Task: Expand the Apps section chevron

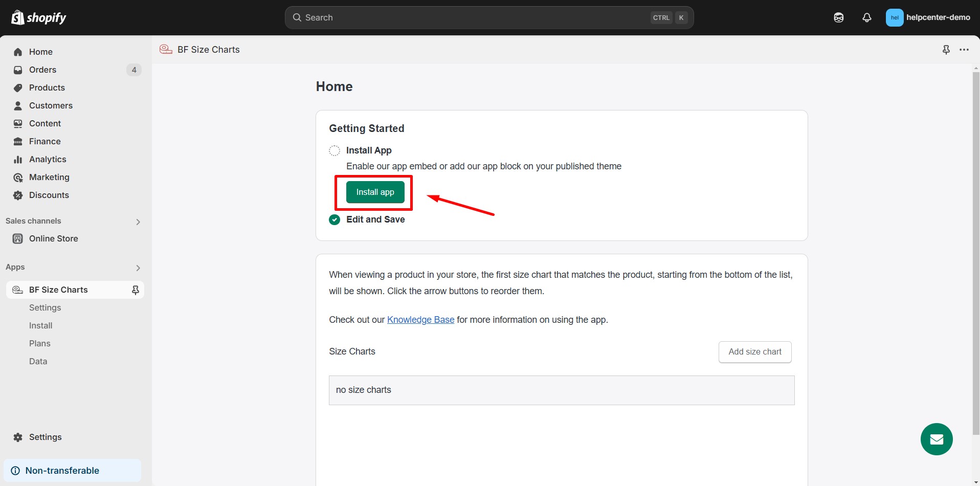Action: tap(138, 268)
